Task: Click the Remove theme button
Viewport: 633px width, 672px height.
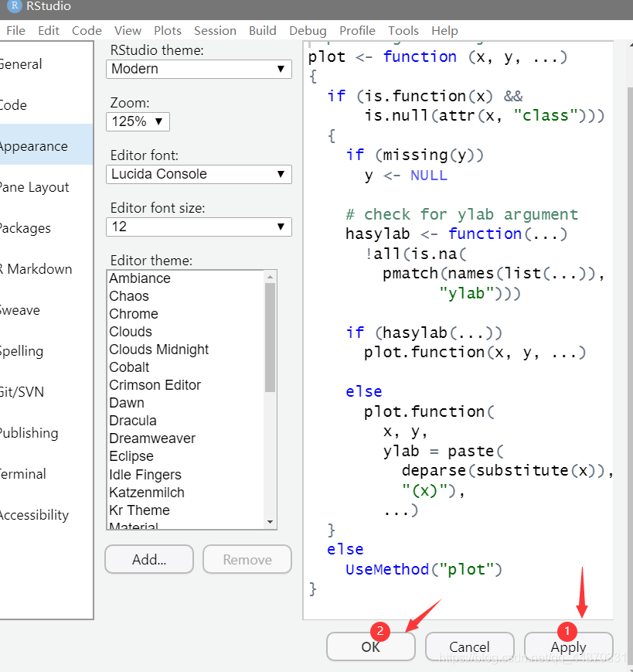Action: coord(247,559)
